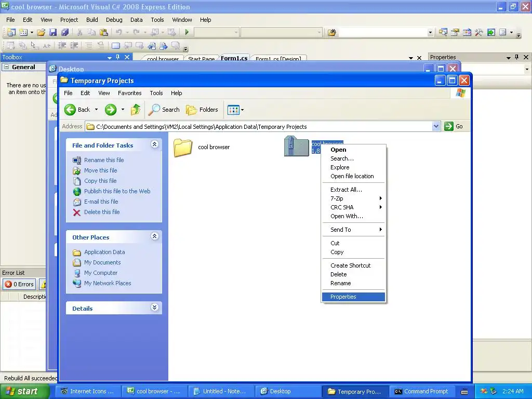Click Go button beside Address bar
The image size is (532, 399).
[x=454, y=127]
